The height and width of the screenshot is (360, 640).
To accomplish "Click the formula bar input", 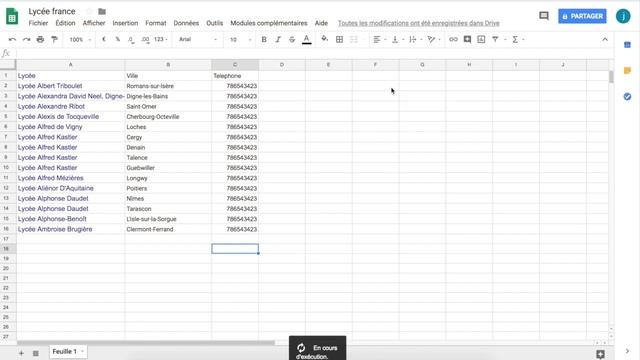I will (x=314, y=53).
